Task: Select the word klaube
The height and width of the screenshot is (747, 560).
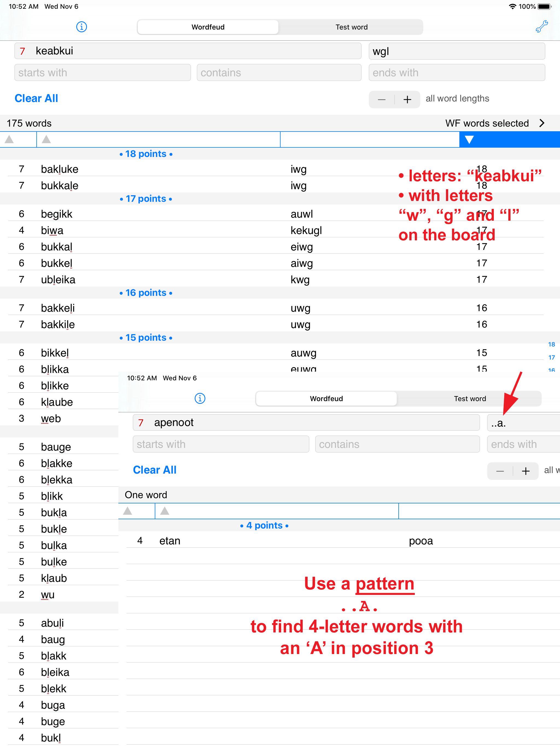Action: (57, 402)
